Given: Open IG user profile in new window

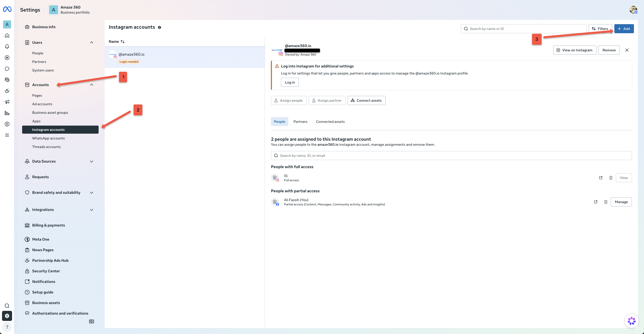Looking at the screenshot, I should [601, 178].
